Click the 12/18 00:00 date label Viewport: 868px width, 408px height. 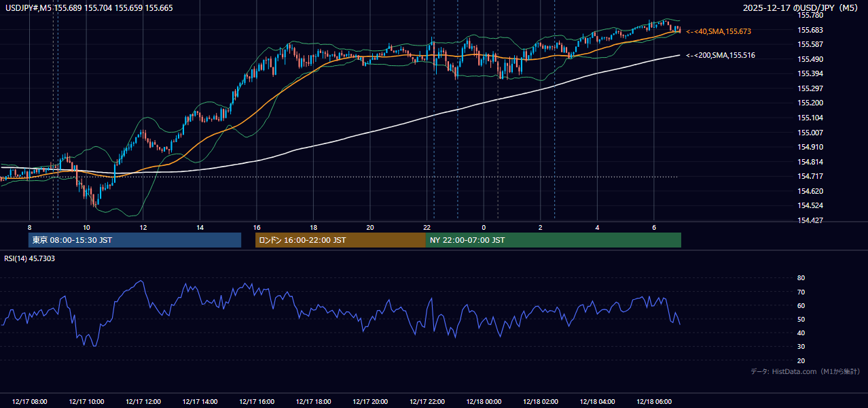pos(484,402)
